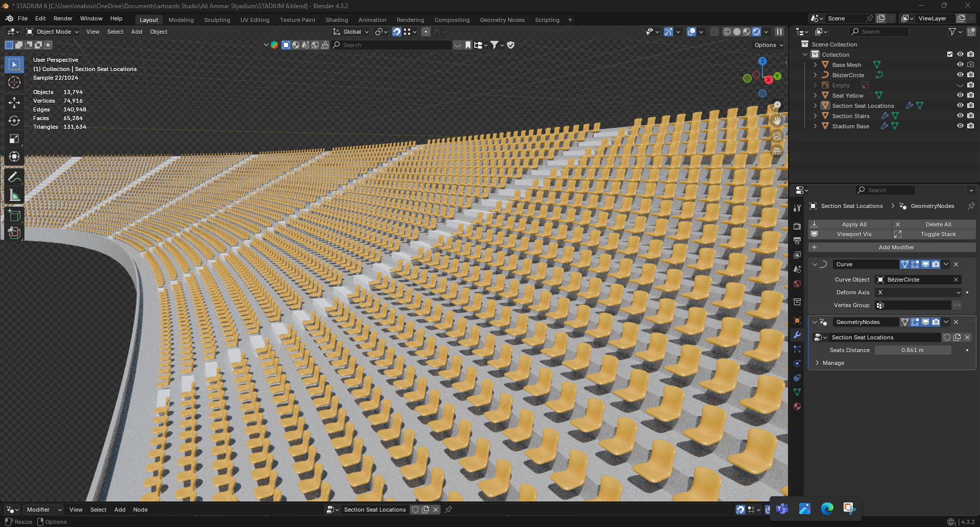Open the Deform Axis dropdown
Screen dimensions: 980x527
click(918, 292)
